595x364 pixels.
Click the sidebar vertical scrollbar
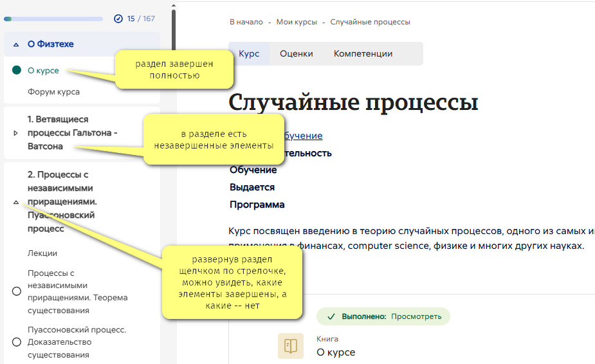point(174,39)
